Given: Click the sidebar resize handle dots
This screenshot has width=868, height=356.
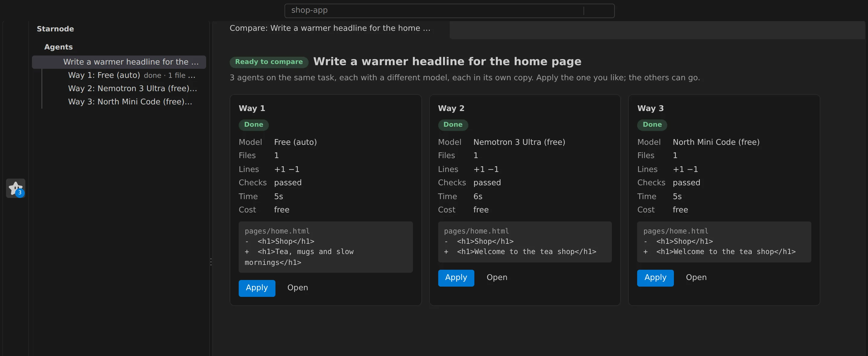Looking at the screenshot, I should [211, 262].
